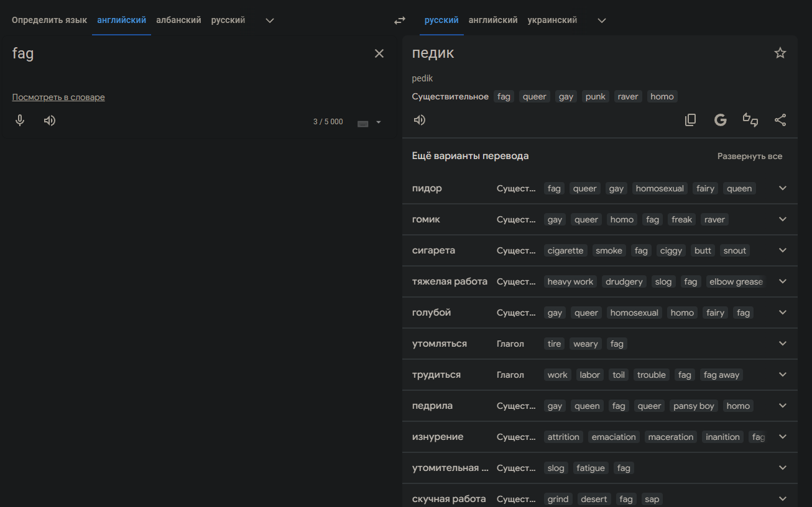The height and width of the screenshot is (507, 812).
Task: Click the trouble chip
Action: tap(652, 375)
